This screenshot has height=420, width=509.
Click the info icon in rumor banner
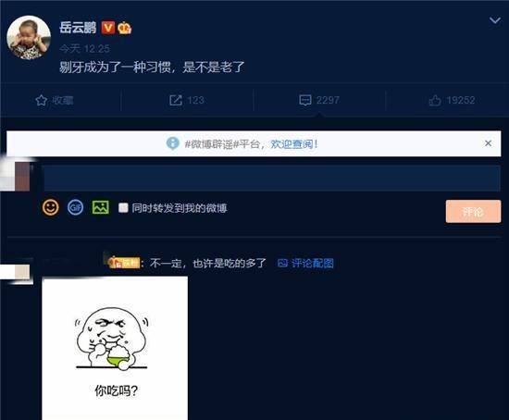[x=173, y=143]
